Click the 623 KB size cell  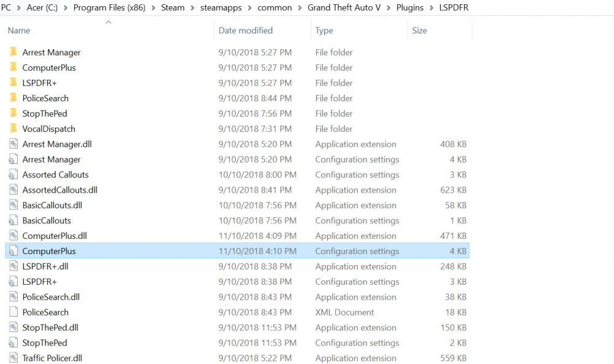click(x=453, y=190)
